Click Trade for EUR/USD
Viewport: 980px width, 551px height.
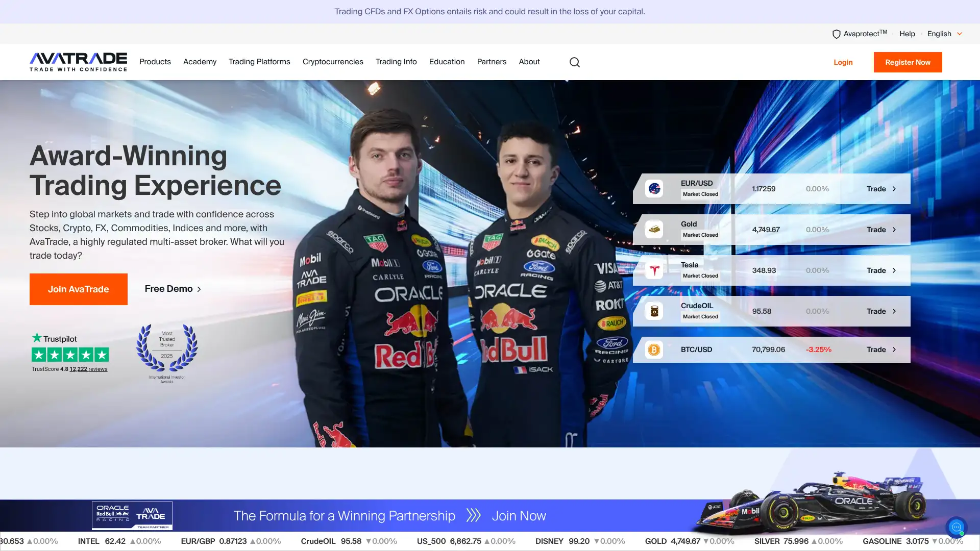(876, 189)
